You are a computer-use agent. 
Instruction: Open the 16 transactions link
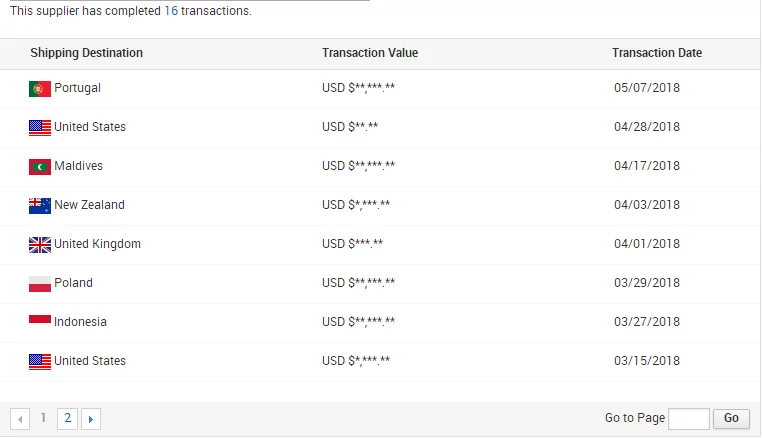coord(171,11)
